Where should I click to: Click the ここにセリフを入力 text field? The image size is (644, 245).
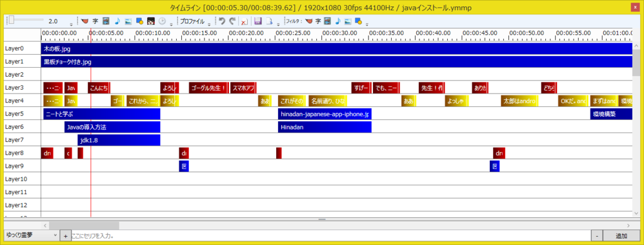pyautogui.click(x=331, y=236)
